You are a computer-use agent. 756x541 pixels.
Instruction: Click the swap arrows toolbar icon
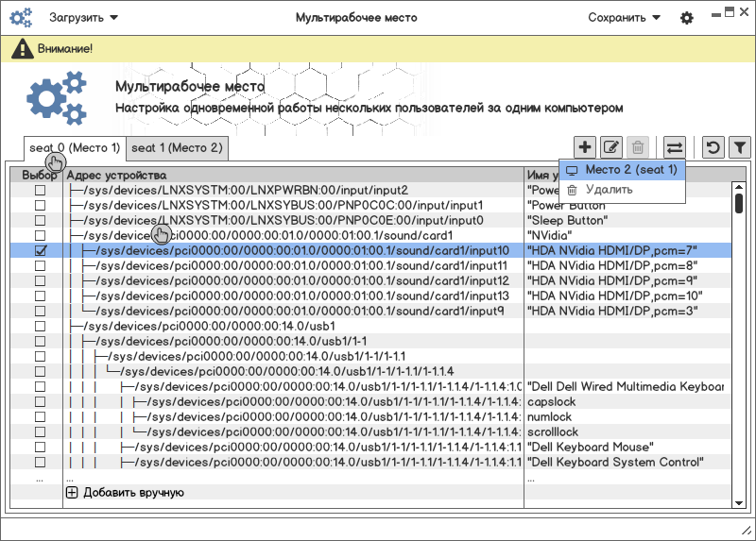(x=674, y=147)
